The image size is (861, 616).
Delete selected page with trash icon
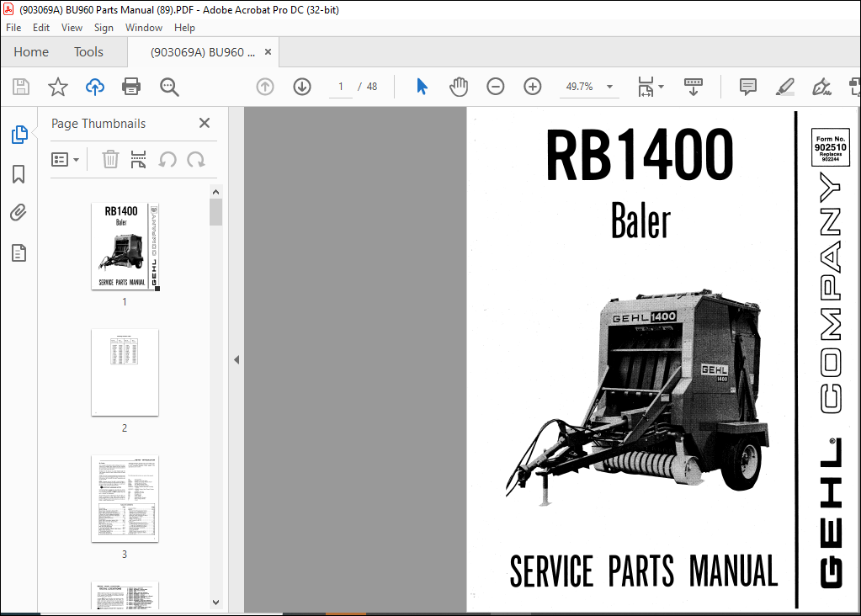(110, 160)
